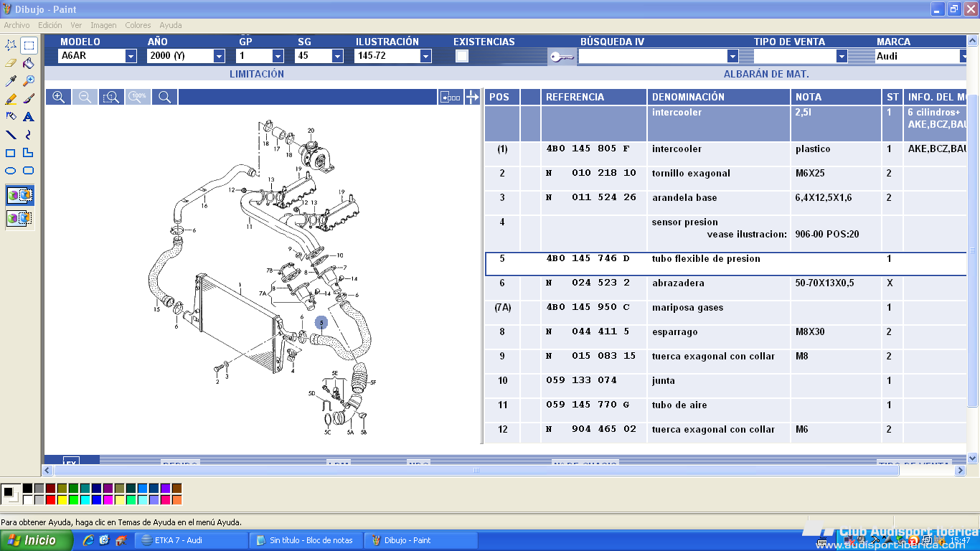Screen dimensions: 980x551
Task: Select the Ellipse shape tool
Action: pyautogui.click(x=11, y=170)
